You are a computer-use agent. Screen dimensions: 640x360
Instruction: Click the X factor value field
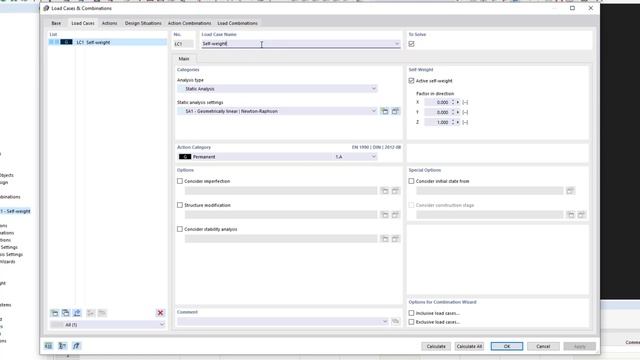pyautogui.click(x=437, y=102)
